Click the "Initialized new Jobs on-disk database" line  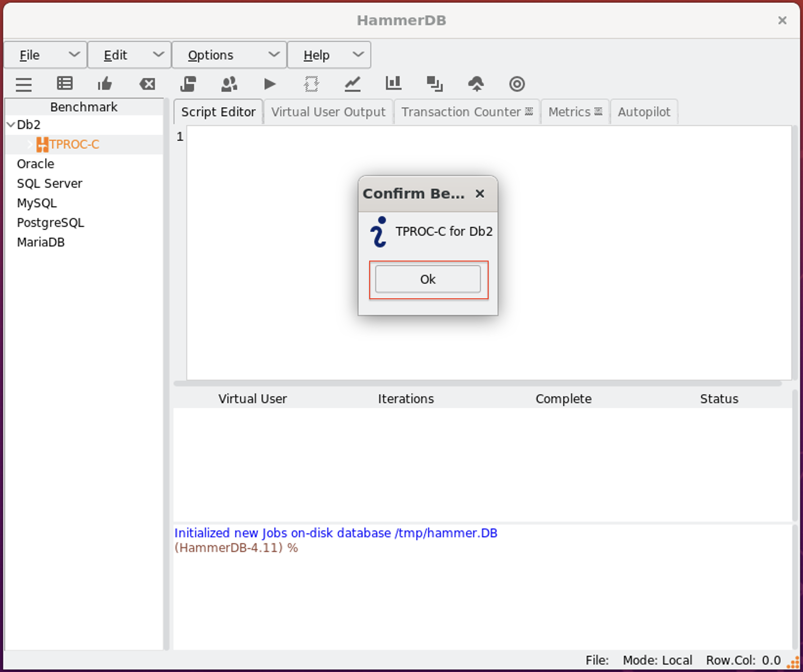(336, 533)
